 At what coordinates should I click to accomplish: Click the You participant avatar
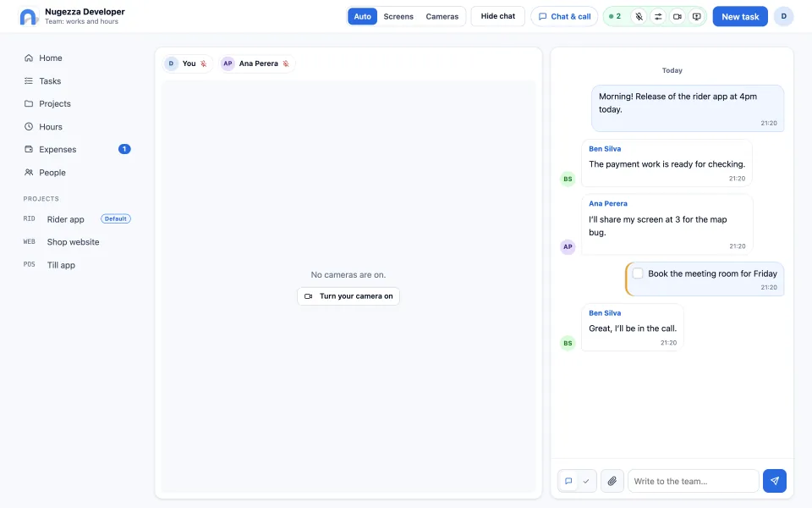pos(171,63)
